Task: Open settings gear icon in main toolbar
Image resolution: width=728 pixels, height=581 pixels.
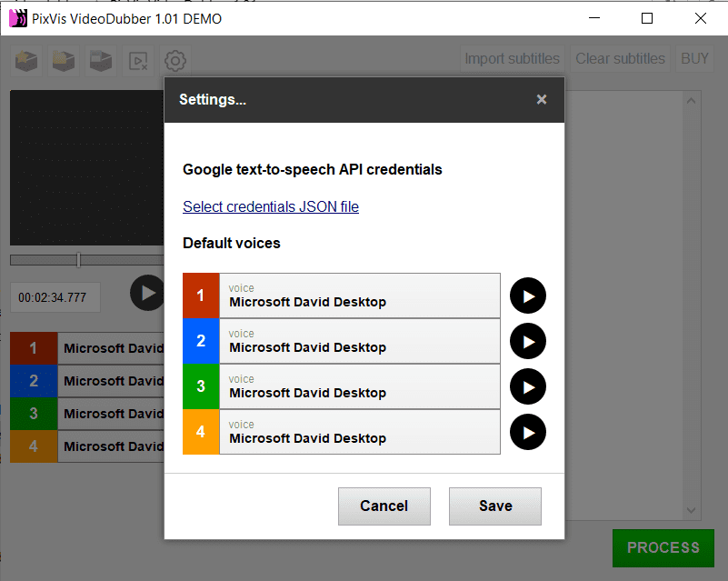Action: click(175, 61)
